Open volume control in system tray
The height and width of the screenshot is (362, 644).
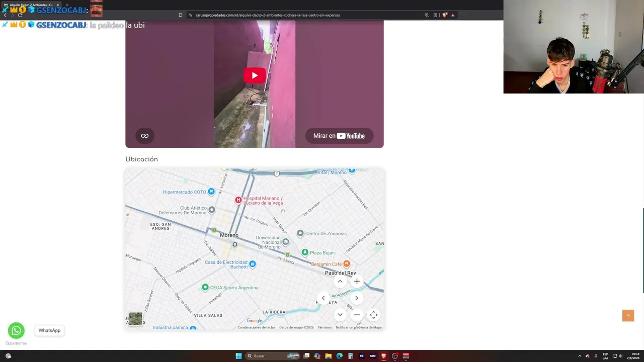click(x=620, y=356)
